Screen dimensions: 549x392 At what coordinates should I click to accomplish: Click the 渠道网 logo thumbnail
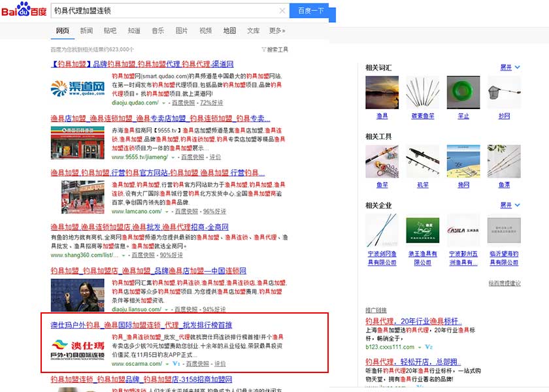coord(78,88)
